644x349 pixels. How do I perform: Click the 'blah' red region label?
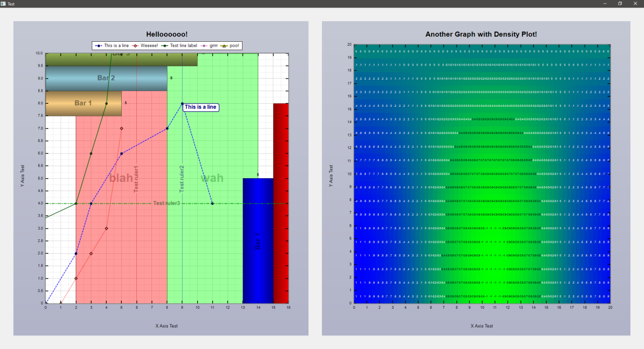click(x=121, y=178)
